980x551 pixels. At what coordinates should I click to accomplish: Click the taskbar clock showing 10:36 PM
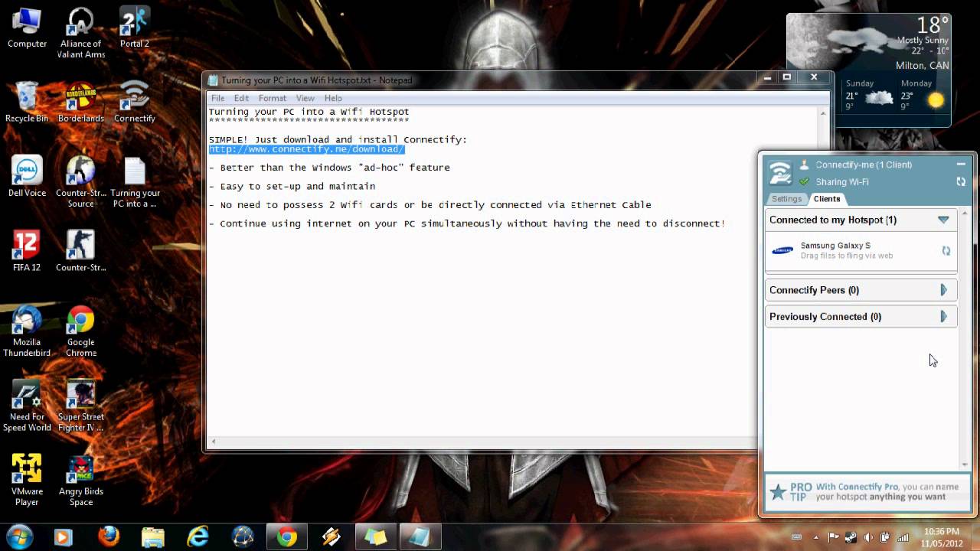(941, 537)
